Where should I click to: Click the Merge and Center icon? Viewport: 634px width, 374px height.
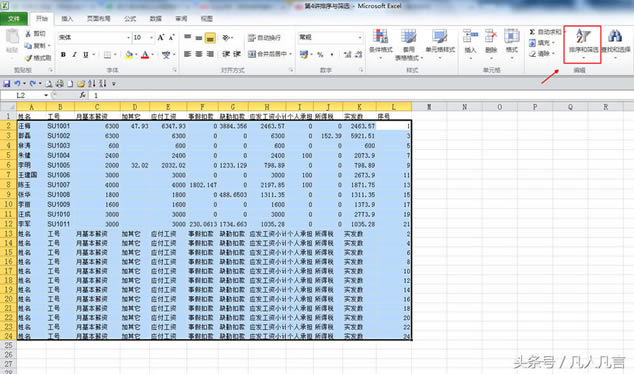(x=252, y=54)
